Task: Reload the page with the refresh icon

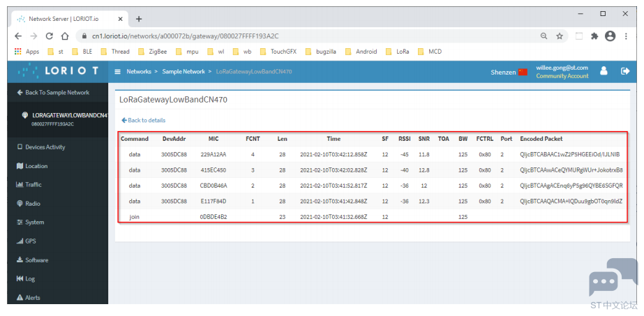Action: tap(50, 36)
